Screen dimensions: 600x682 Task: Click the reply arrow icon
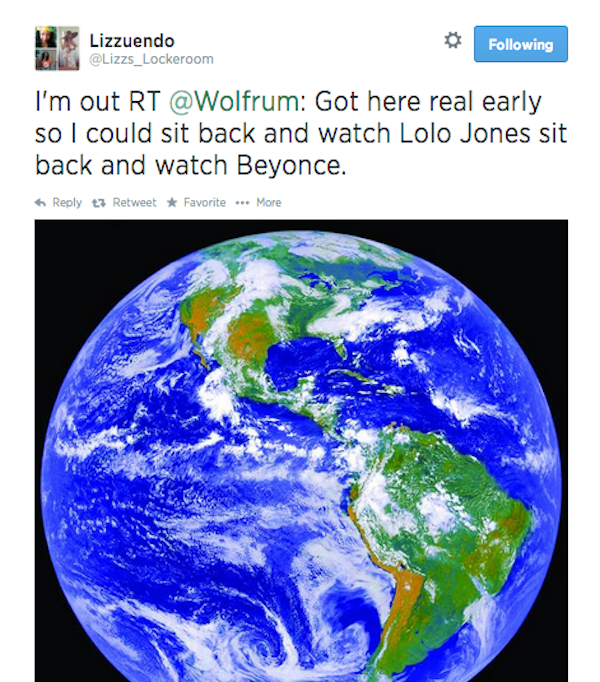click(x=40, y=203)
